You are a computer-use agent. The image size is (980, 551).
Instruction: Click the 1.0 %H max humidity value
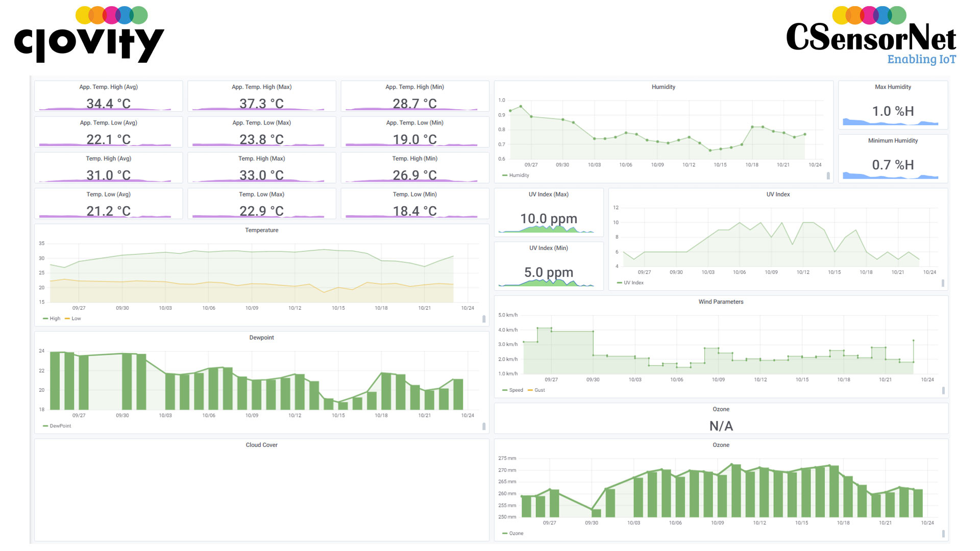coord(893,111)
